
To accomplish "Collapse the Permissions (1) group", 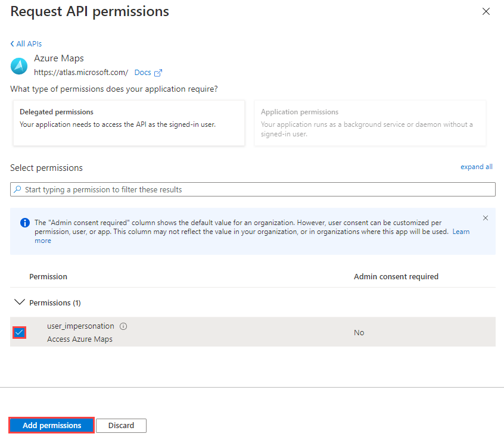I will (x=20, y=302).
